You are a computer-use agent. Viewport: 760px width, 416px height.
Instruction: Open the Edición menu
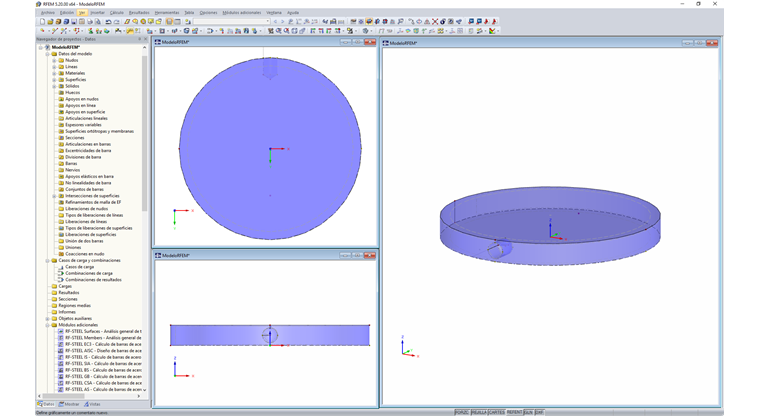[x=67, y=13]
